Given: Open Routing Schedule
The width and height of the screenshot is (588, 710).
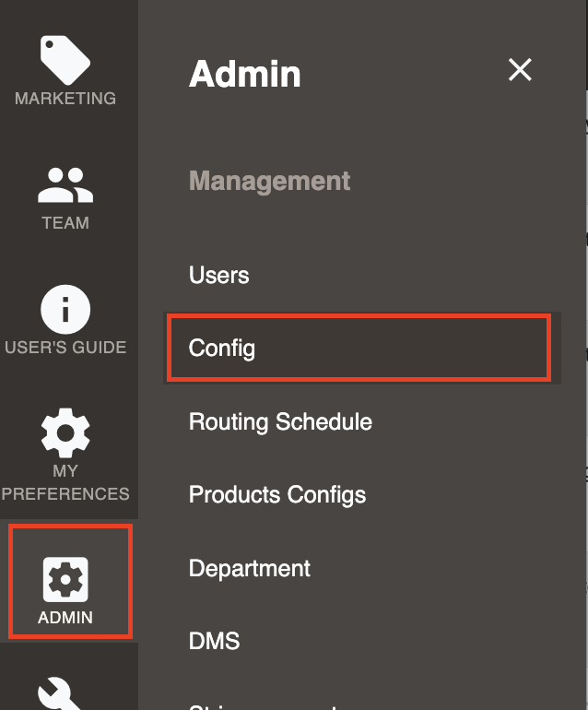Looking at the screenshot, I should 281,421.
